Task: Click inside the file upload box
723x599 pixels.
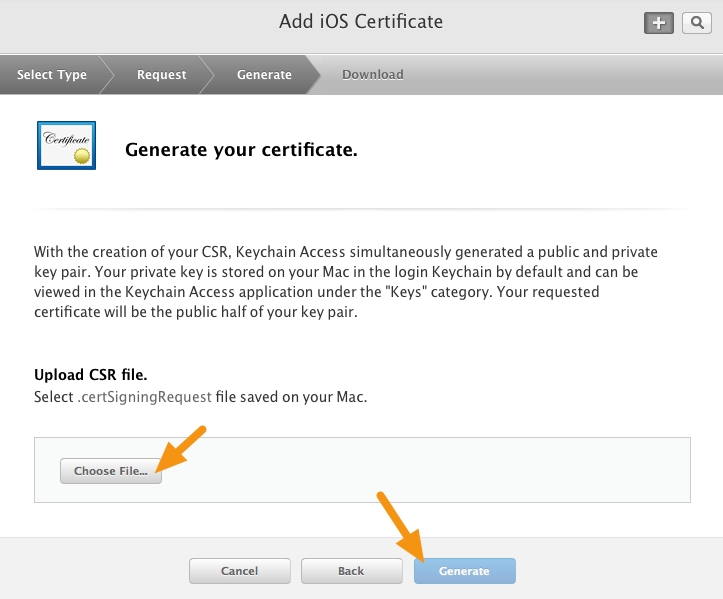Action: coord(362,470)
